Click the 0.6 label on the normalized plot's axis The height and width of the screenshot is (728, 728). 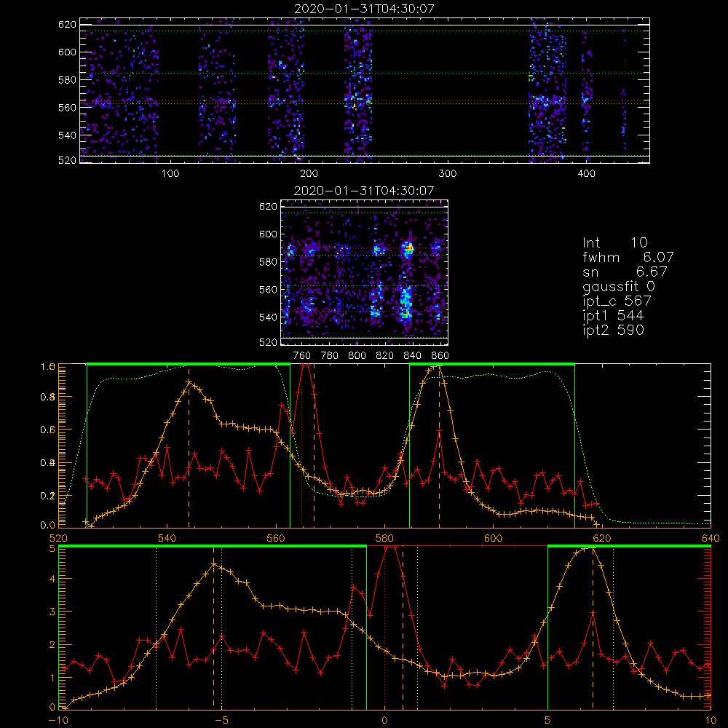tap(48, 430)
